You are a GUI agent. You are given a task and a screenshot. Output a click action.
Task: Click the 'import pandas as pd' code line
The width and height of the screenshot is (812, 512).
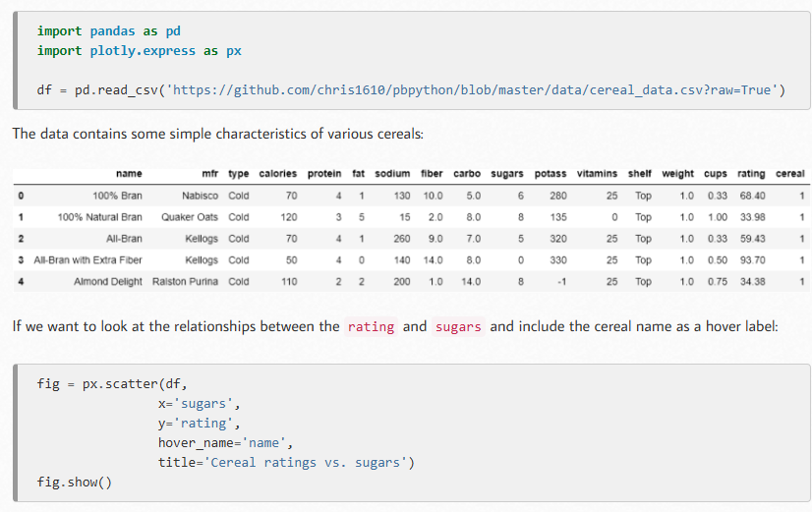pyautogui.click(x=108, y=31)
